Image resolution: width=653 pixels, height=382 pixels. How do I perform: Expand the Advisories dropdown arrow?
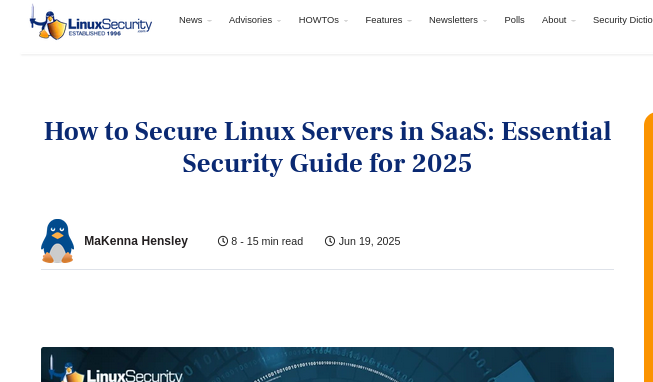coord(279,20)
